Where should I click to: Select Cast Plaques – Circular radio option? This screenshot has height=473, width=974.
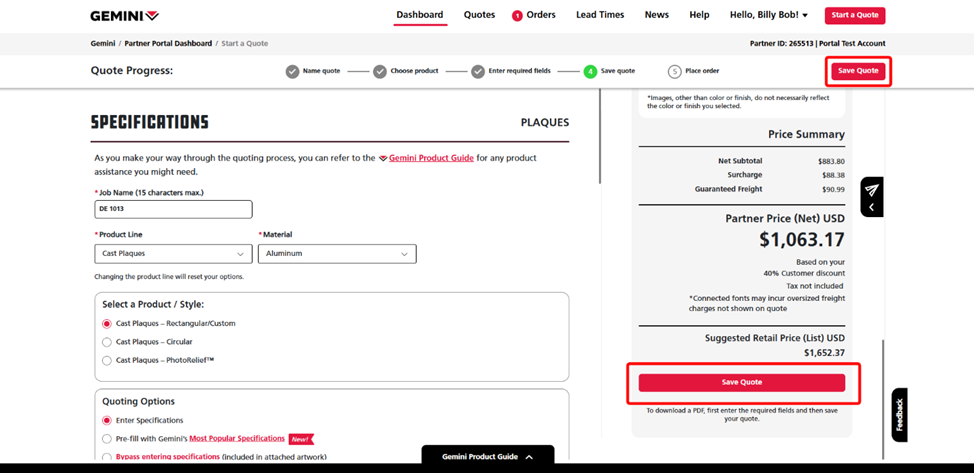(x=107, y=342)
